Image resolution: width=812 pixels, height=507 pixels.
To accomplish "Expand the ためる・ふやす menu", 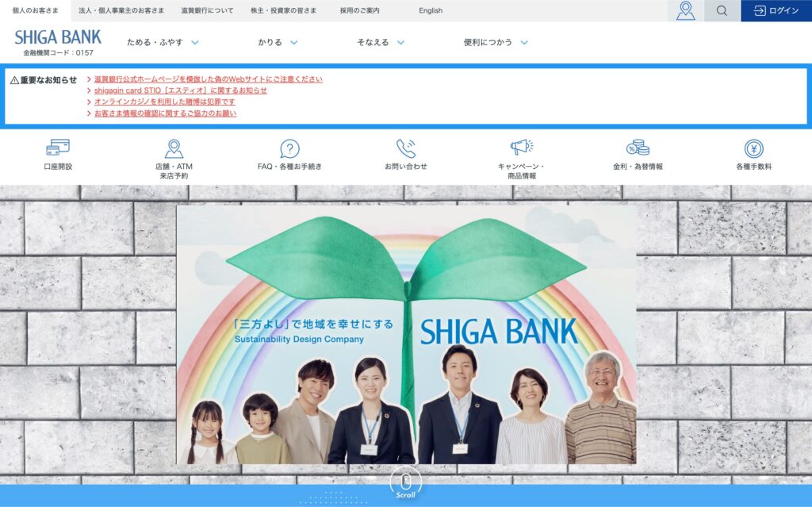I will [x=163, y=42].
